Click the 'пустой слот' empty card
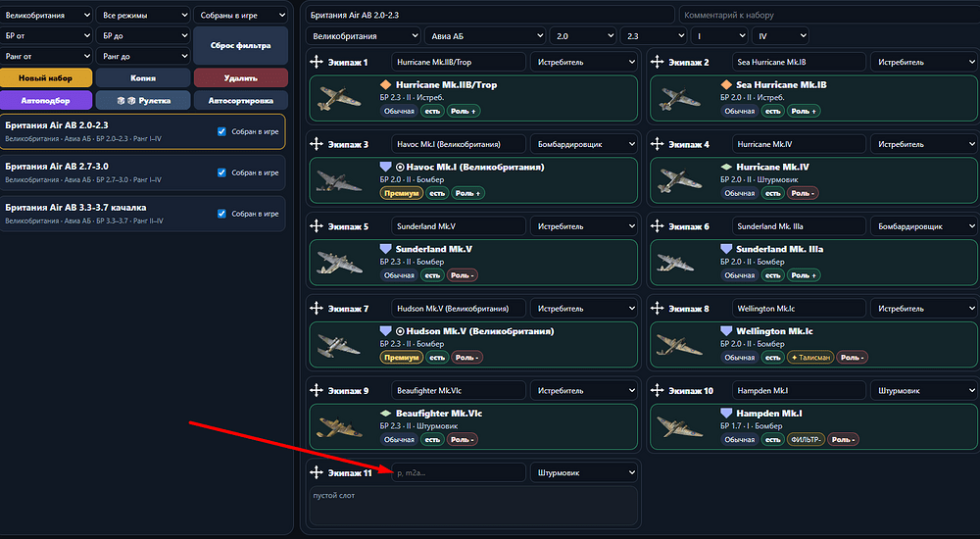The height and width of the screenshot is (539, 980). point(473,506)
